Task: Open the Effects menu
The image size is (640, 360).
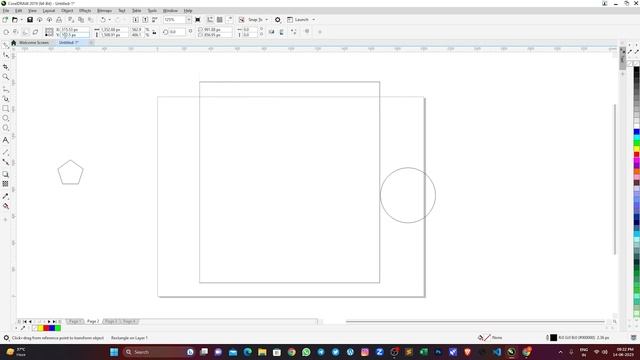Action: point(85,11)
